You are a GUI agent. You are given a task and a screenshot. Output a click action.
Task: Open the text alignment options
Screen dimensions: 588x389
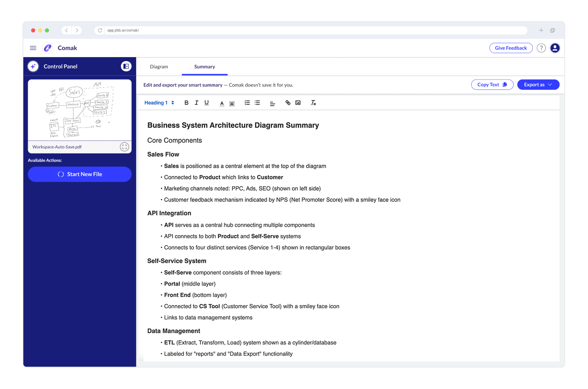(x=272, y=103)
